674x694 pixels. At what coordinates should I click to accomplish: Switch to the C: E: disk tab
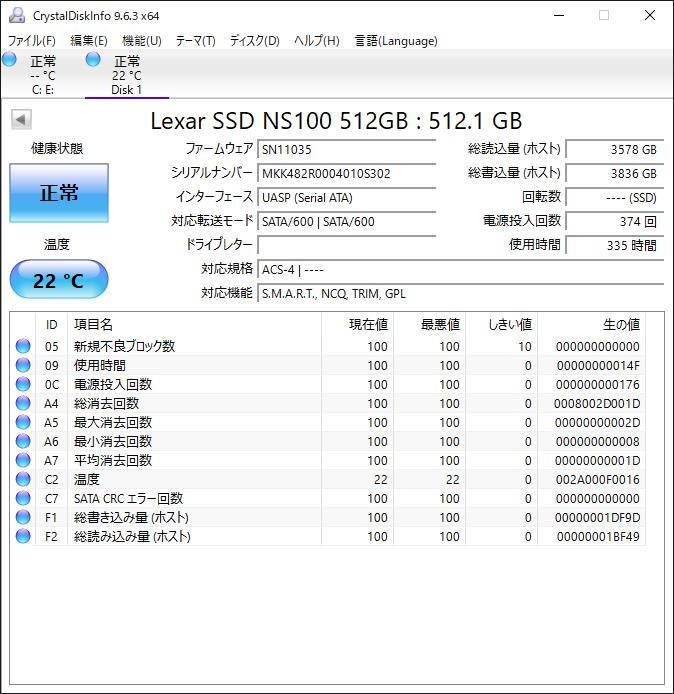click(42, 74)
